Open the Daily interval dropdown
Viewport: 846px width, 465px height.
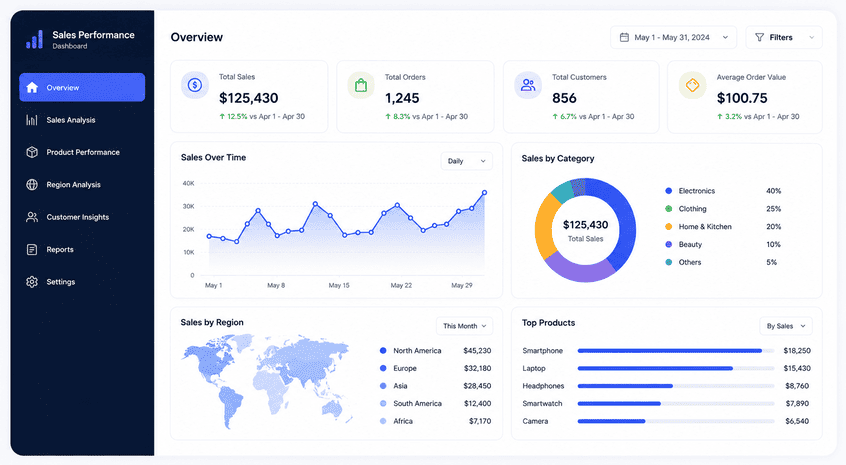click(x=467, y=161)
